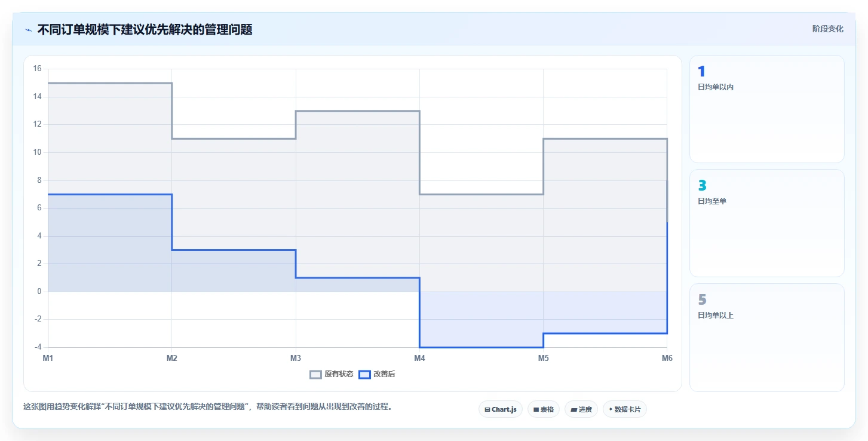Click the 数据卡片 tag icon
This screenshot has width=868, height=441.
pyautogui.click(x=611, y=409)
